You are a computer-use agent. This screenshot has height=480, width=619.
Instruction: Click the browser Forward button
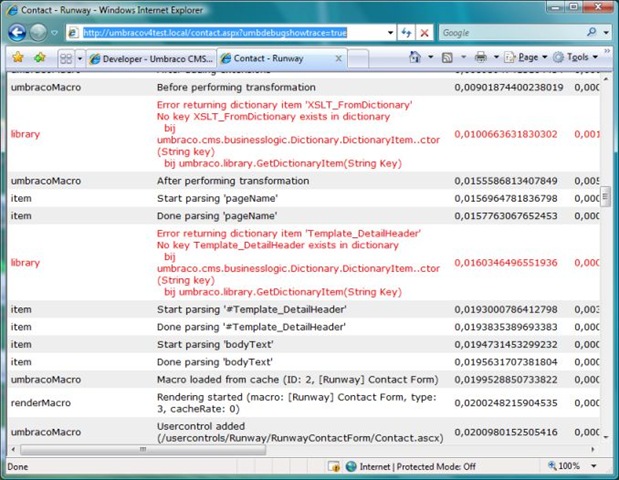coord(39,33)
